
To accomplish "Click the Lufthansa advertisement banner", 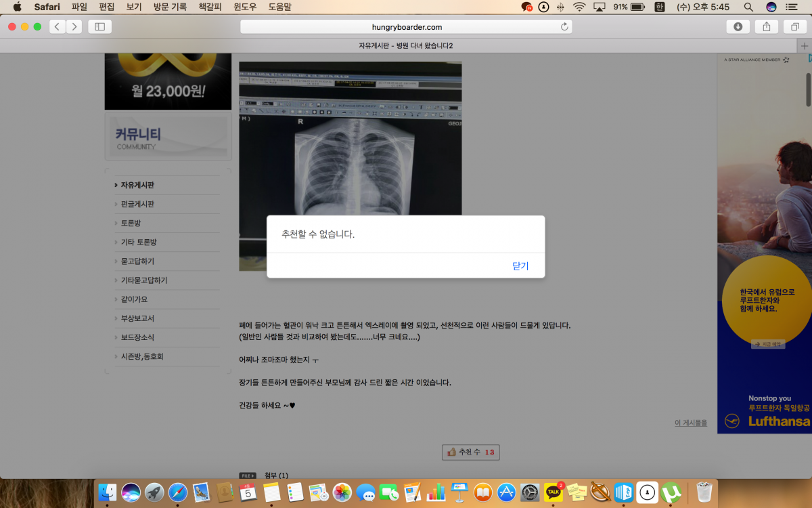I will tap(764, 244).
